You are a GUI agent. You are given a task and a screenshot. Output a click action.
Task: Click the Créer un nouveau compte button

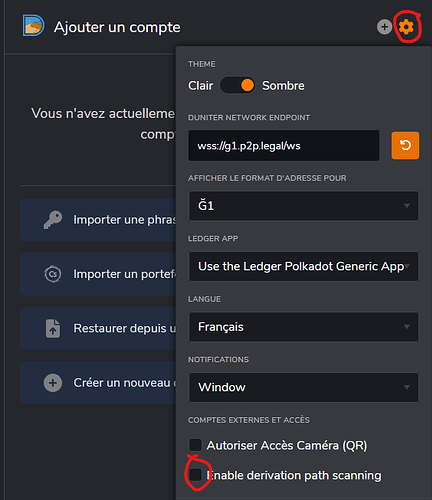pyautogui.click(x=98, y=383)
